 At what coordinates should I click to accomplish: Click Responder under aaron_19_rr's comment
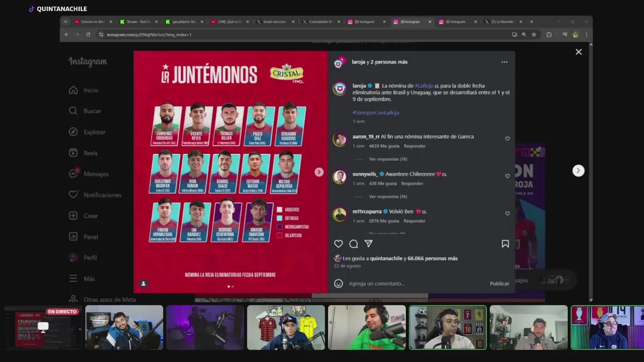click(415, 146)
